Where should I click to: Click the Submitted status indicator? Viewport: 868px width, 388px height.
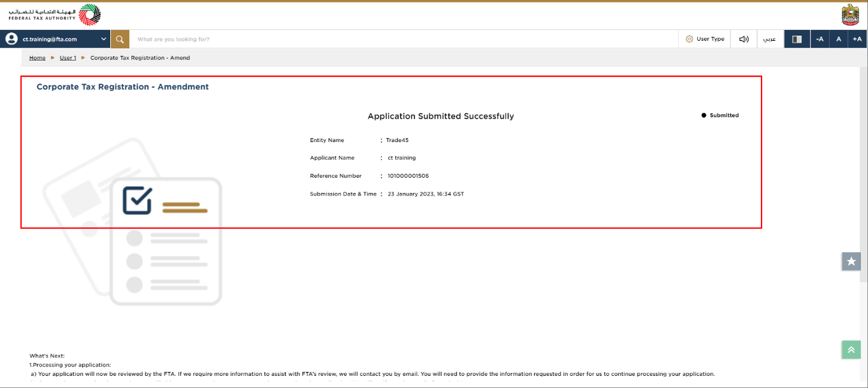tap(720, 115)
